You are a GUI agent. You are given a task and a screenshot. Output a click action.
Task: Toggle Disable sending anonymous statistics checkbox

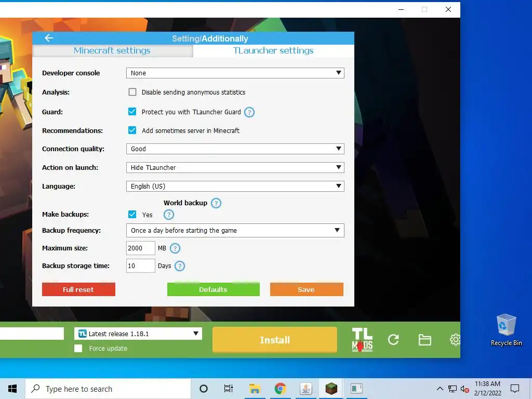[x=132, y=92]
